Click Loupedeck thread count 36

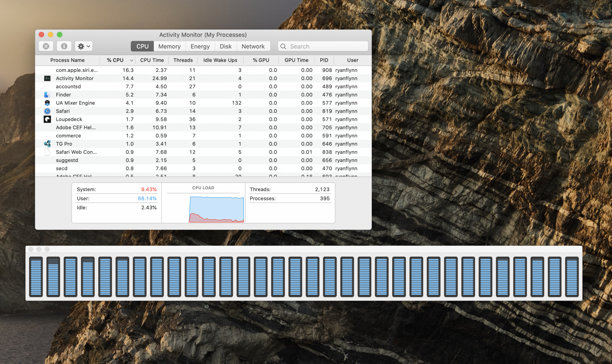click(x=192, y=119)
